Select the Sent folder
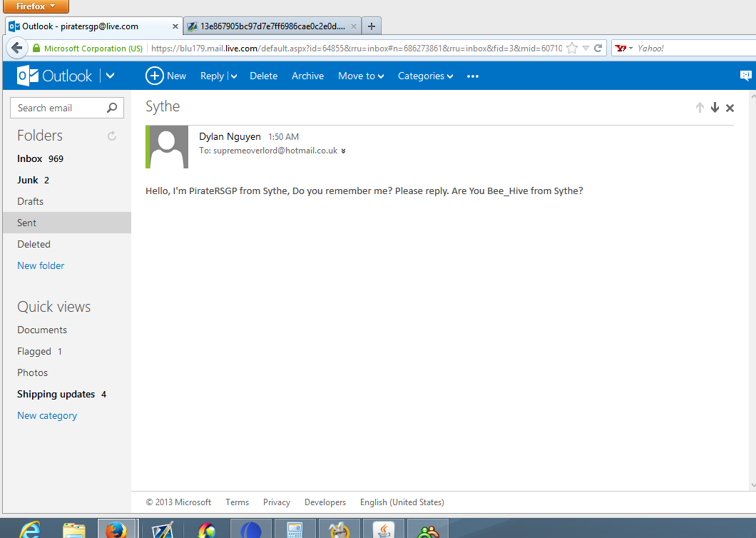Screen dimensions: 756x538 [67, 223]
